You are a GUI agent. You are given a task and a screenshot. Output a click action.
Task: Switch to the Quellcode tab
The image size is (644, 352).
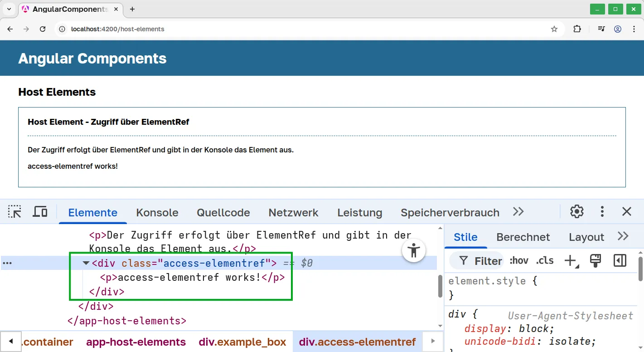(223, 213)
